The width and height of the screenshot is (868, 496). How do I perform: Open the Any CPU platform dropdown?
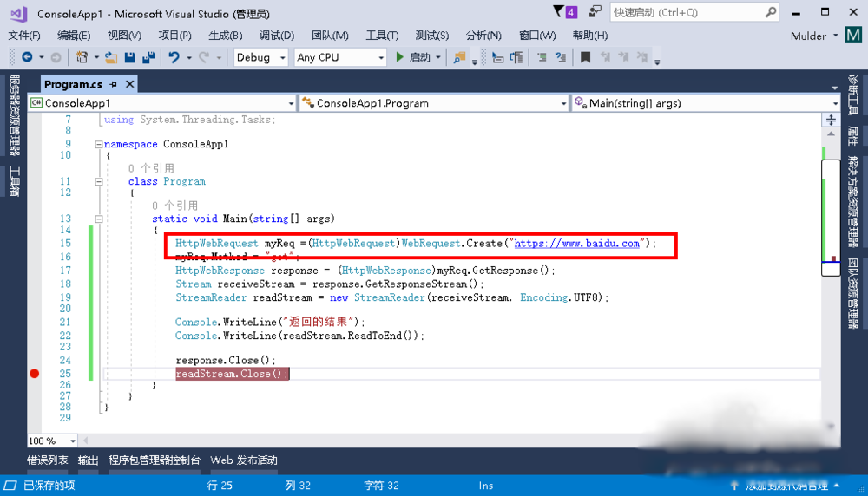click(339, 57)
